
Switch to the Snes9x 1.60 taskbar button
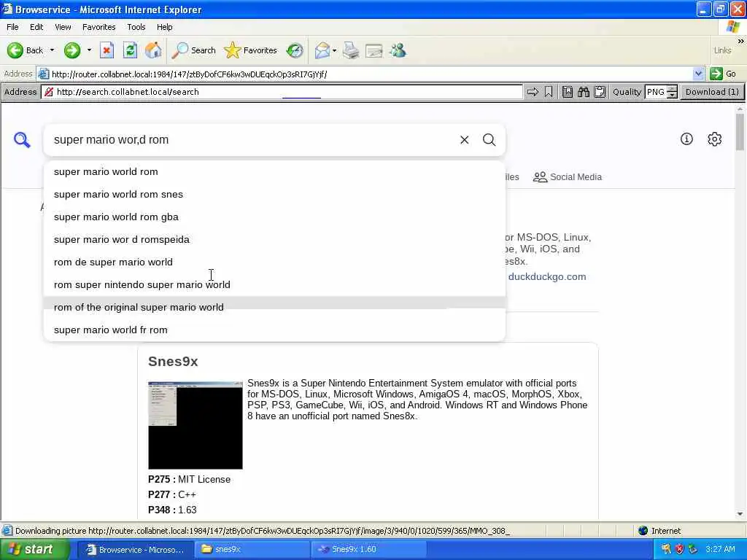click(x=369, y=550)
